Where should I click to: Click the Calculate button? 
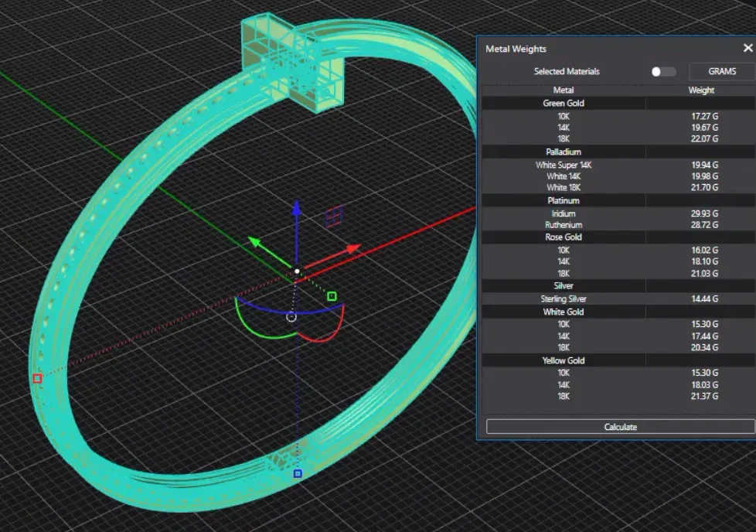pyautogui.click(x=621, y=427)
